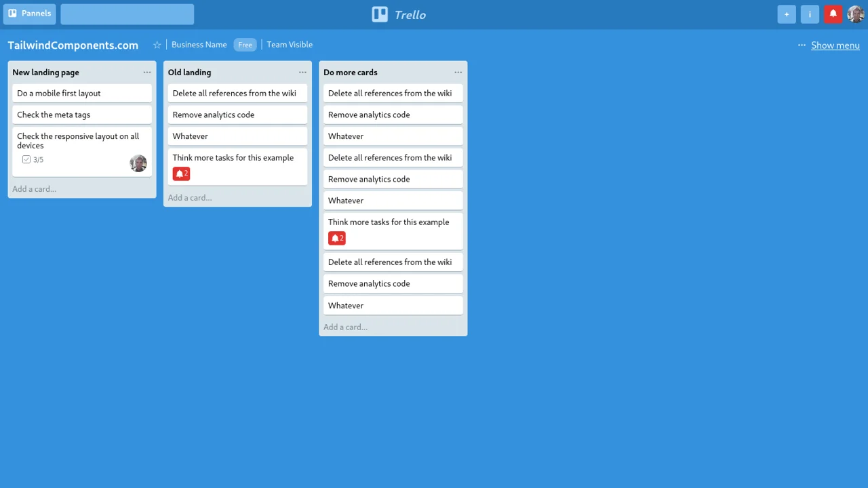Click the notification badge under Think more tasks
The height and width of the screenshot is (488, 868).
(337, 238)
